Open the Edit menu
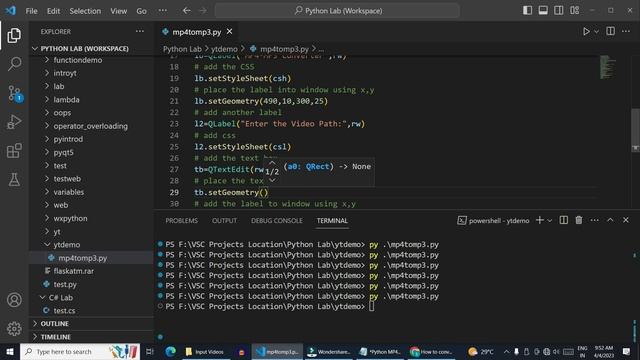The height and width of the screenshot is (360, 640). point(53,11)
